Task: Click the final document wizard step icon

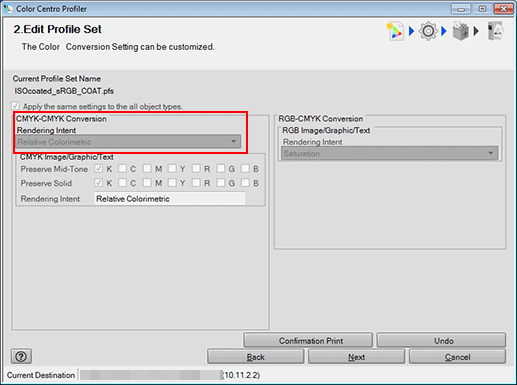Action: tap(495, 31)
